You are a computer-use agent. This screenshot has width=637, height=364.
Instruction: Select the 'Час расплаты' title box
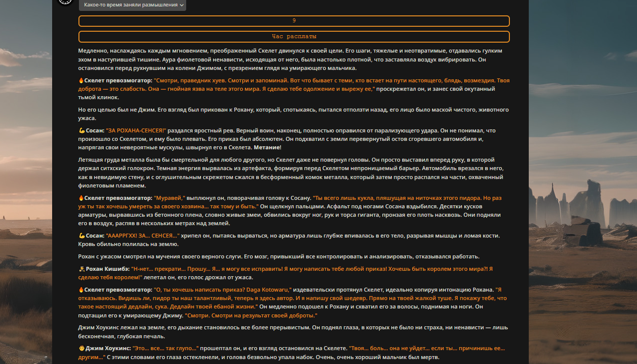tap(294, 37)
